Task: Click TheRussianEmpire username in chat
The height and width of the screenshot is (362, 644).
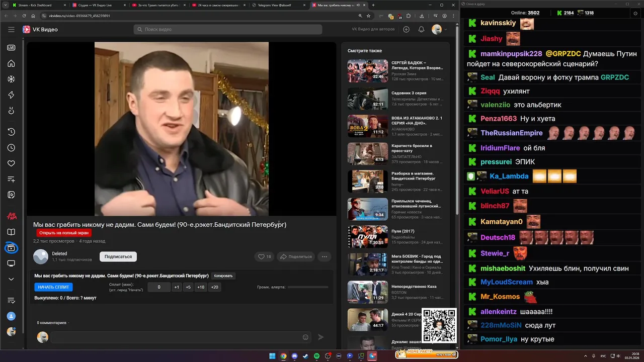Action: click(512, 133)
